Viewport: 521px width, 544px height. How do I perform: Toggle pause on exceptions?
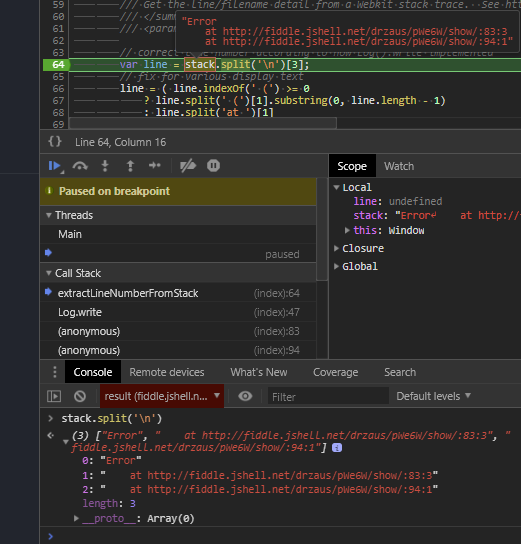point(213,165)
